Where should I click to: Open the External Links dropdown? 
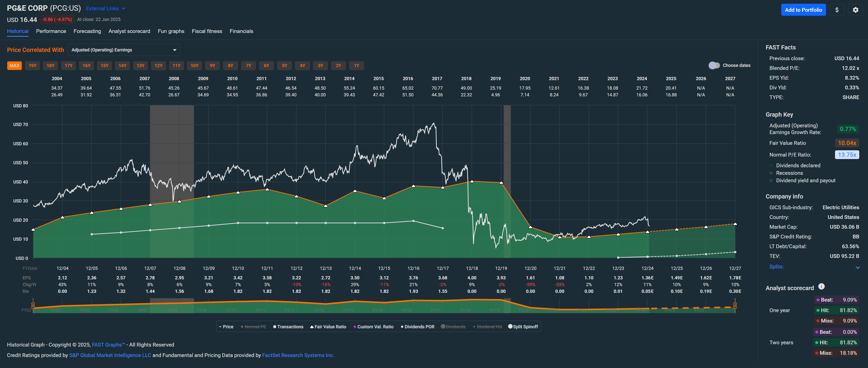(106, 8)
